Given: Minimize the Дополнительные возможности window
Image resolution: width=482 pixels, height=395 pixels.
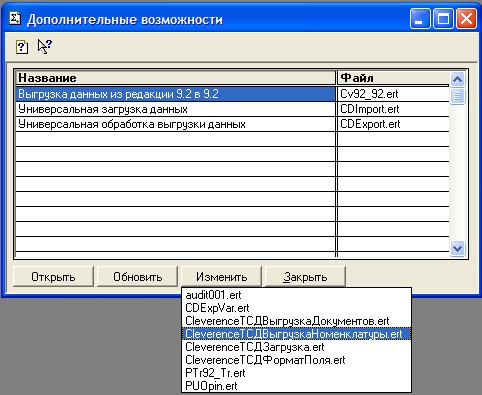Looking at the screenshot, I should [420, 19].
